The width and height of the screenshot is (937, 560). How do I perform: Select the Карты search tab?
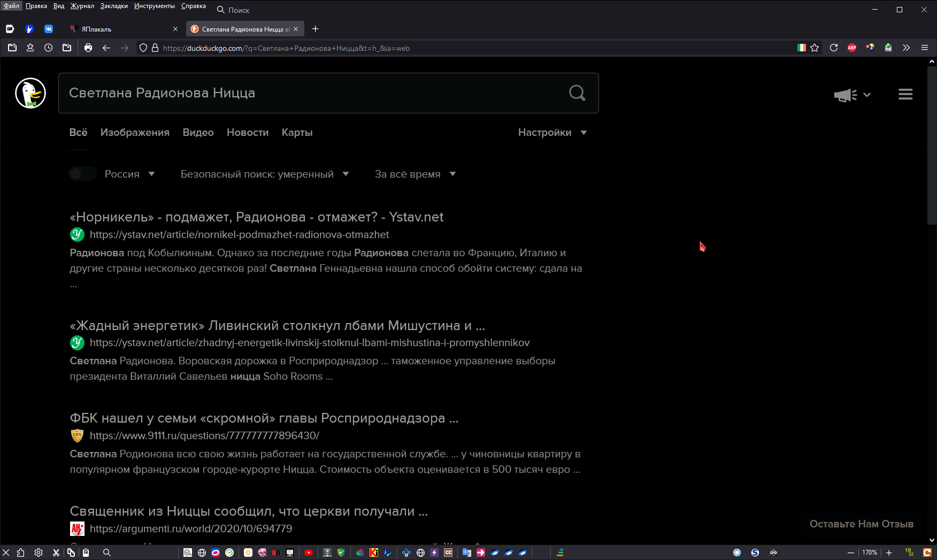(x=297, y=132)
